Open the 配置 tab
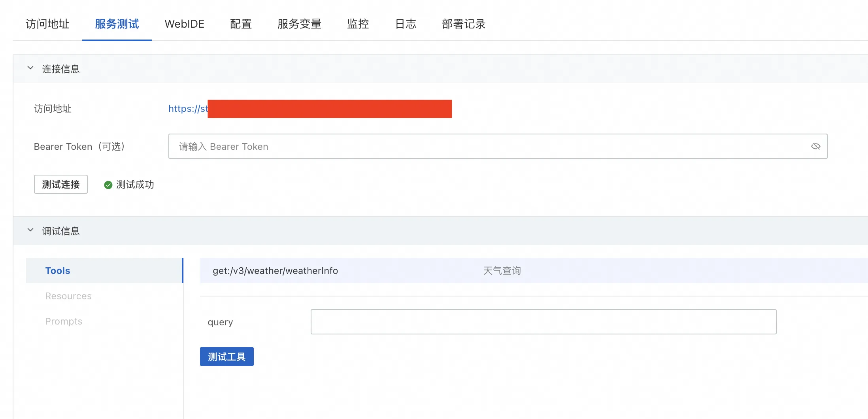Screen dimensions: 868x419 pyautogui.click(x=240, y=24)
